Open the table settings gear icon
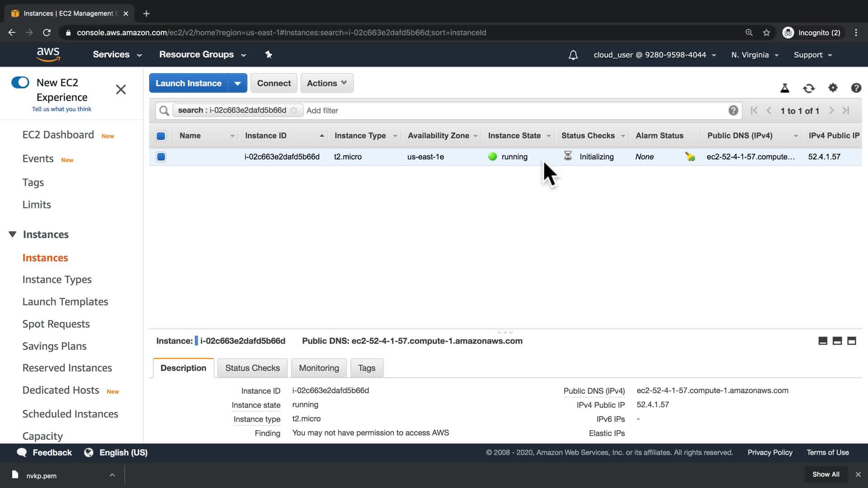 [833, 88]
